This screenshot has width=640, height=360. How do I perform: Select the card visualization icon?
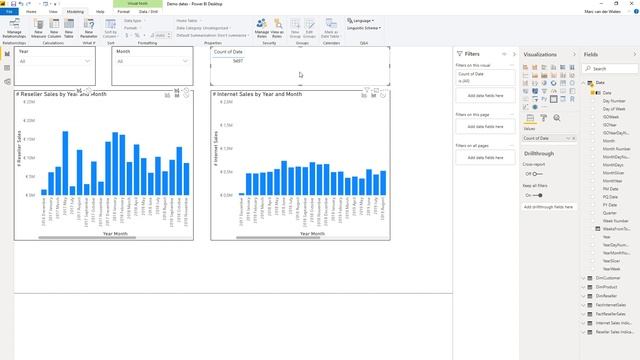(563, 91)
